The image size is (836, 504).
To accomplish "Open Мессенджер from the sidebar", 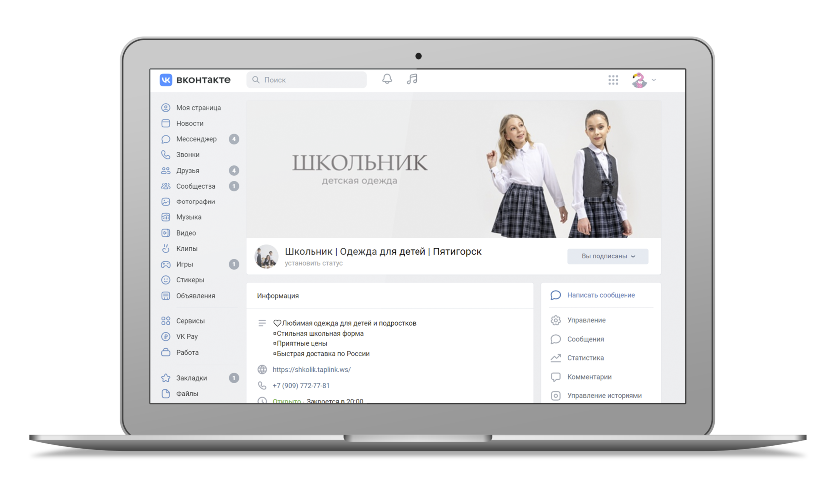I will (x=197, y=139).
